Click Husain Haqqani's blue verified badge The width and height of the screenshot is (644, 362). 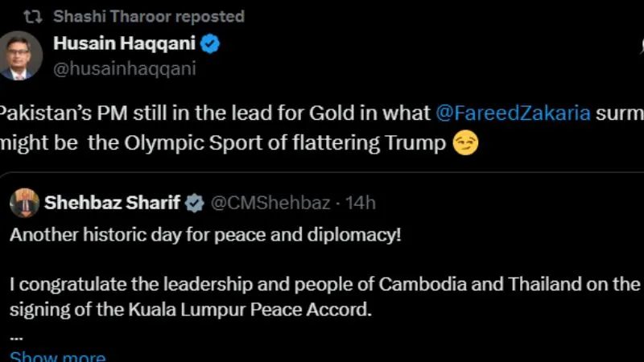pyautogui.click(x=210, y=44)
